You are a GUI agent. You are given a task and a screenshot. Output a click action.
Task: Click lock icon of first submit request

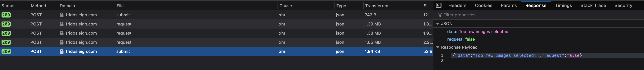(x=62, y=15)
